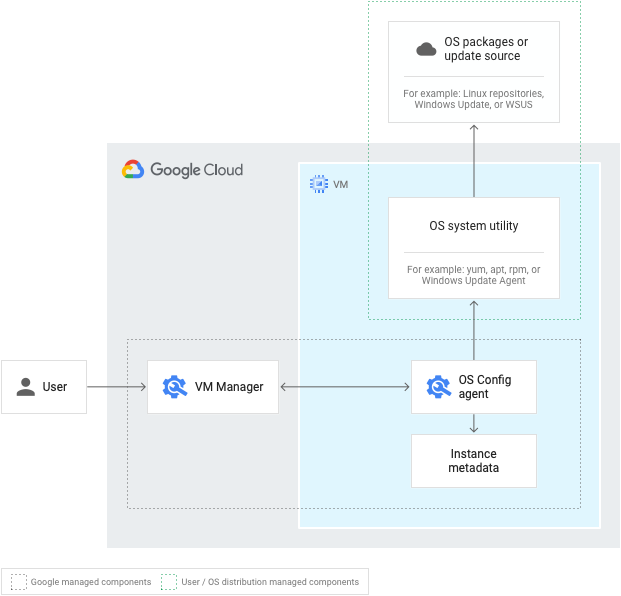The height and width of the screenshot is (596, 621).
Task: Click the 'Google managed components' legend label
Action: (x=91, y=582)
